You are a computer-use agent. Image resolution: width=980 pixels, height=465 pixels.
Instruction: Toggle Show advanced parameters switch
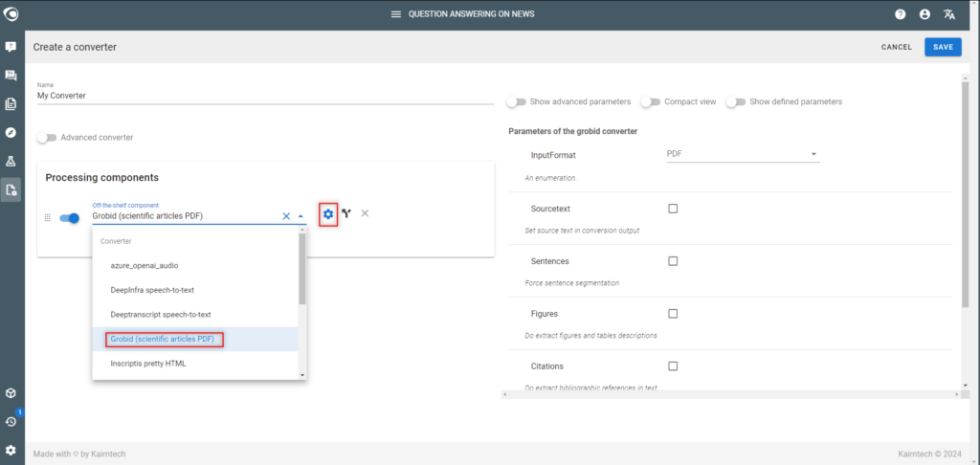516,101
